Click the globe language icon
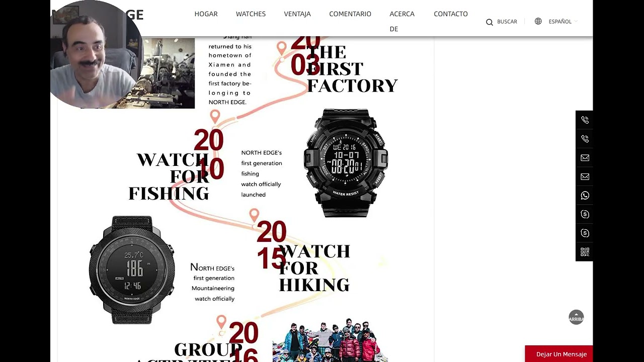 tap(538, 21)
